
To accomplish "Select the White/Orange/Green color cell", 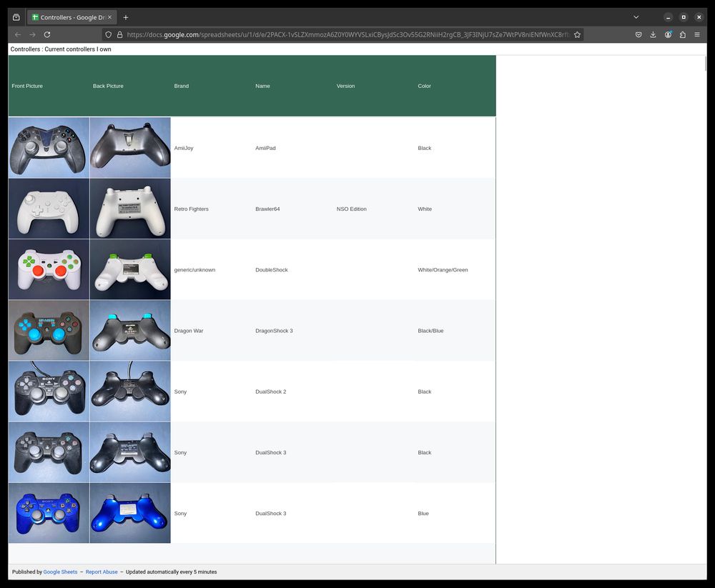I will tap(455, 270).
